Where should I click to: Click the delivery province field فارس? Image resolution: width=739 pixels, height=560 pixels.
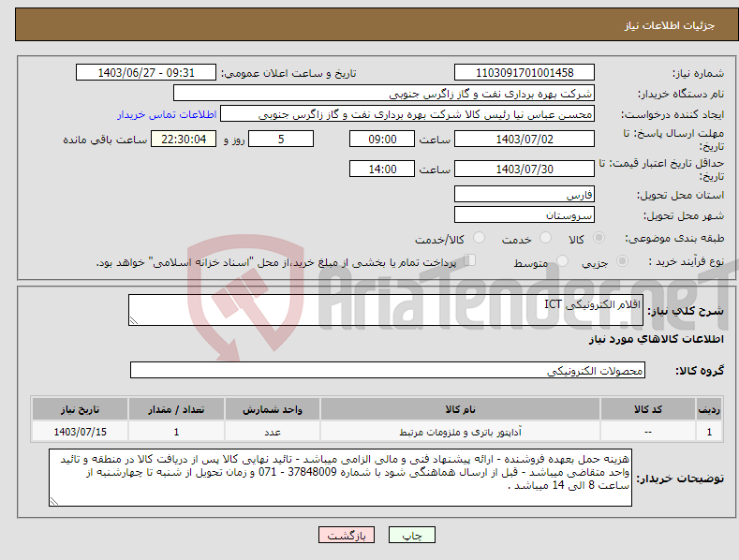pyautogui.click(x=525, y=194)
